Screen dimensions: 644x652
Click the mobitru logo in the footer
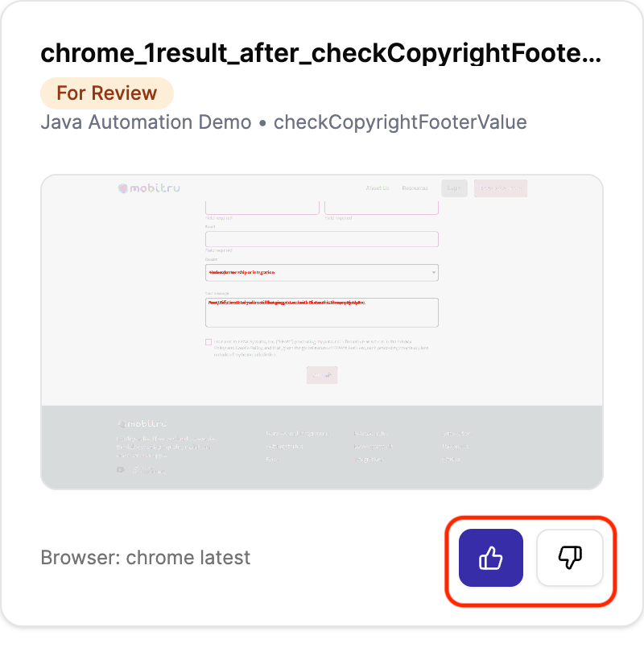(142, 423)
